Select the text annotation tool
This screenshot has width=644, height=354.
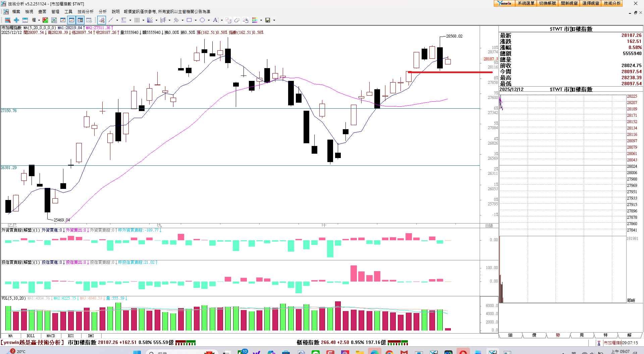tap(215, 20)
